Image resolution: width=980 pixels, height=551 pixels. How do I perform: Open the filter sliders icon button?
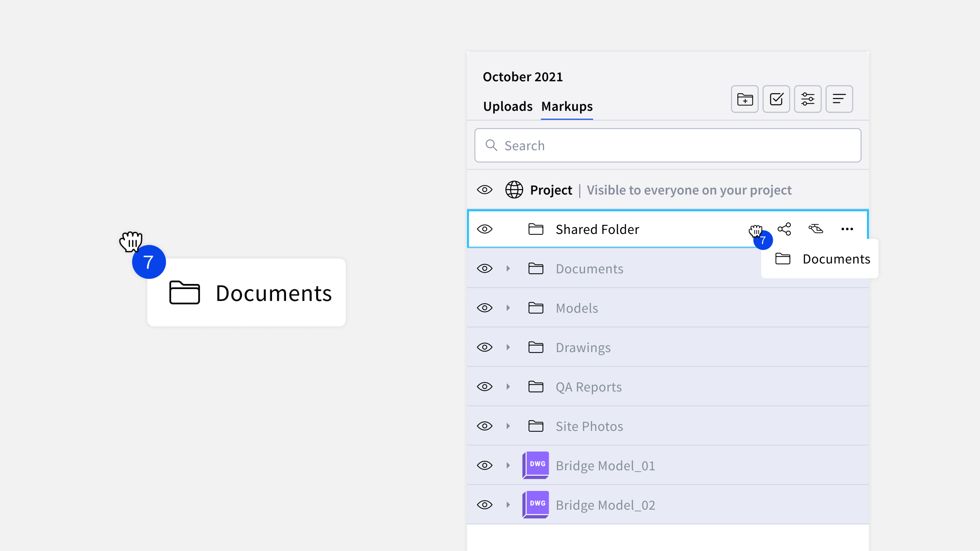point(808,99)
